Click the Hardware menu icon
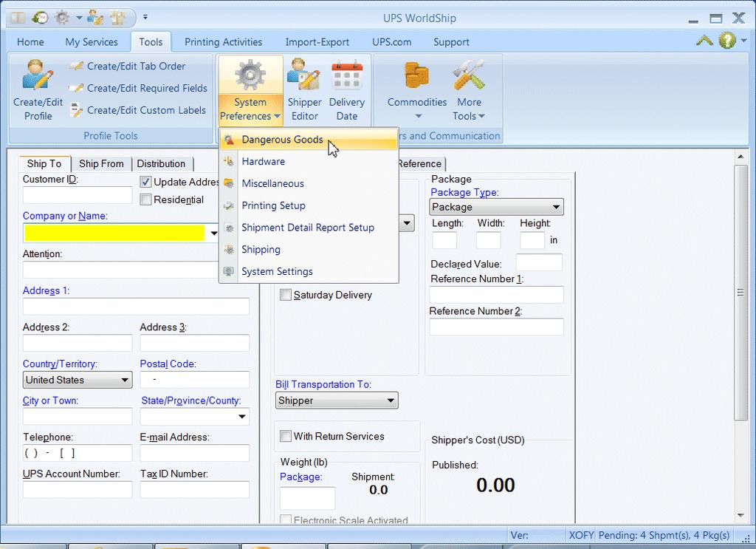Image resolution: width=756 pixels, height=549 pixels. [x=229, y=162]
